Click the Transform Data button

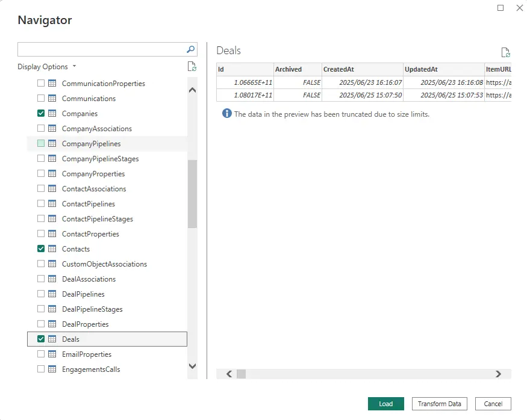click(x=439, y=404)
